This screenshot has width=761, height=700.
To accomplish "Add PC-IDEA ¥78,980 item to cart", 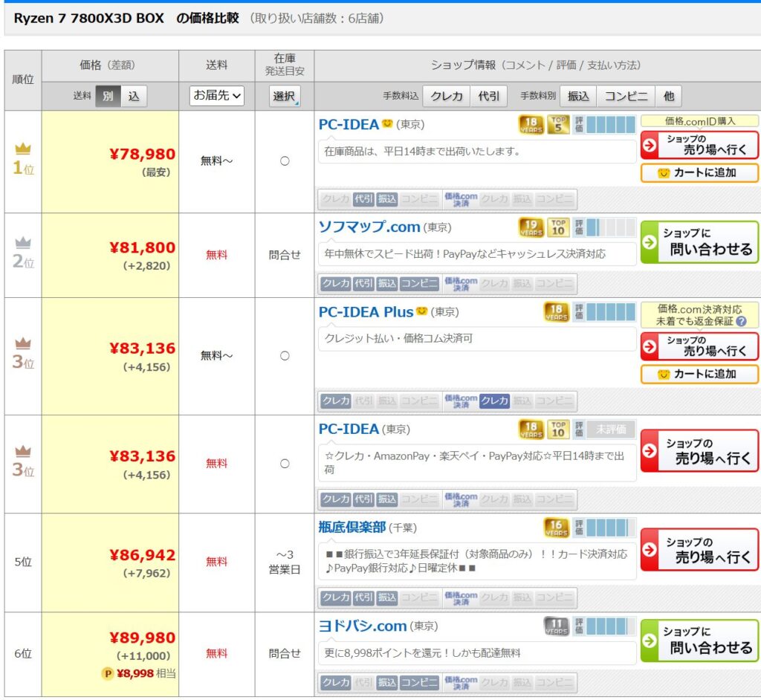I will pos(699,173).
